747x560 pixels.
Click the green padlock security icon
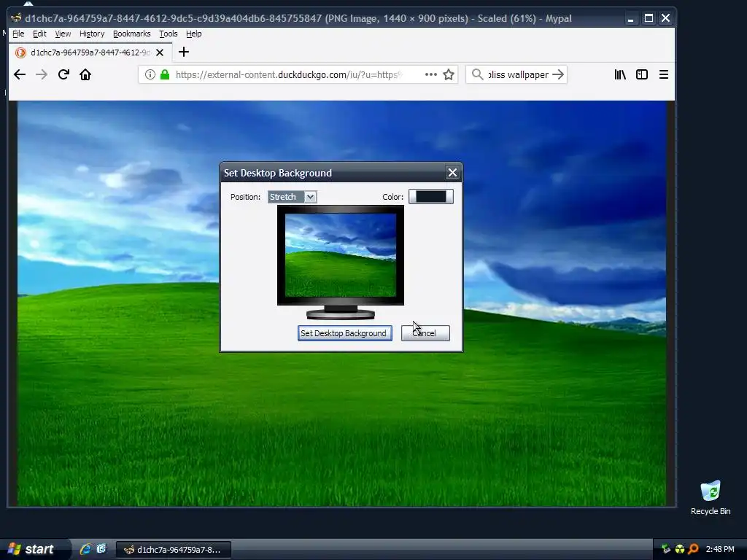pyautogui.click(x=165, y=75)
